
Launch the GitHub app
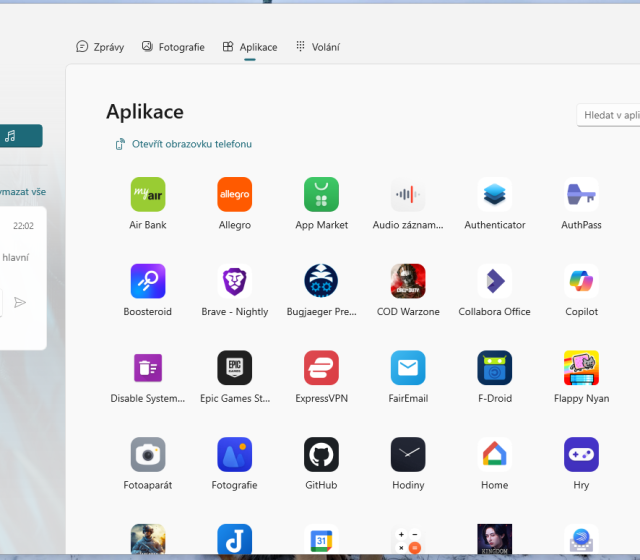pos(321,455)
